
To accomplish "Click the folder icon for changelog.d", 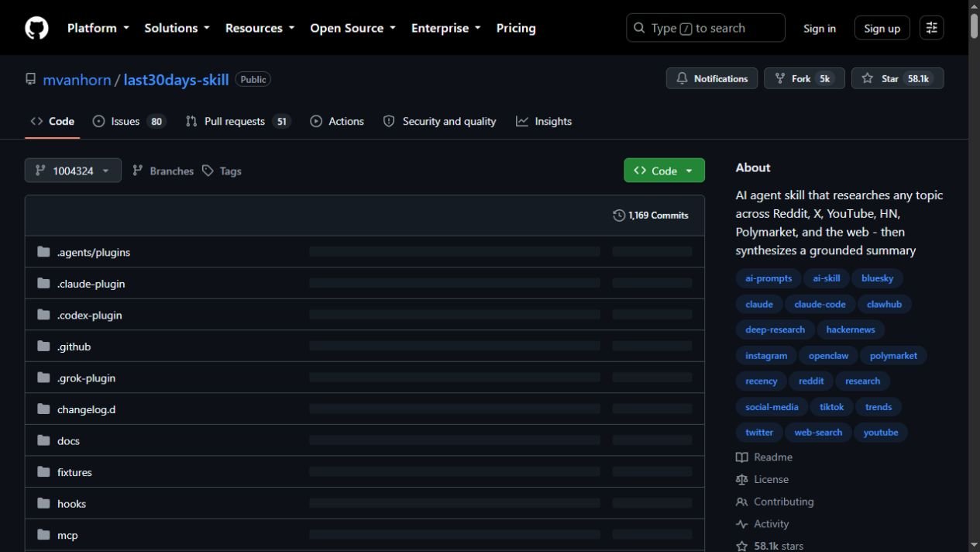I will click(43, 409).
